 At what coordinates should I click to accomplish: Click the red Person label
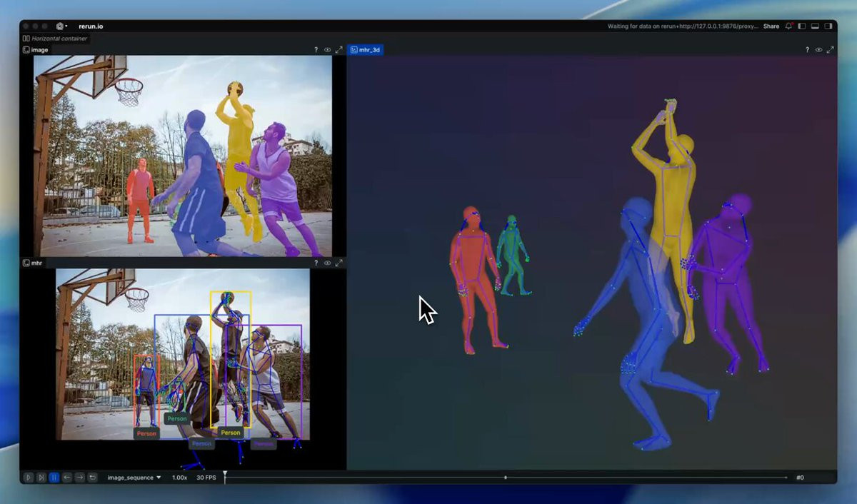click(146, 433)
